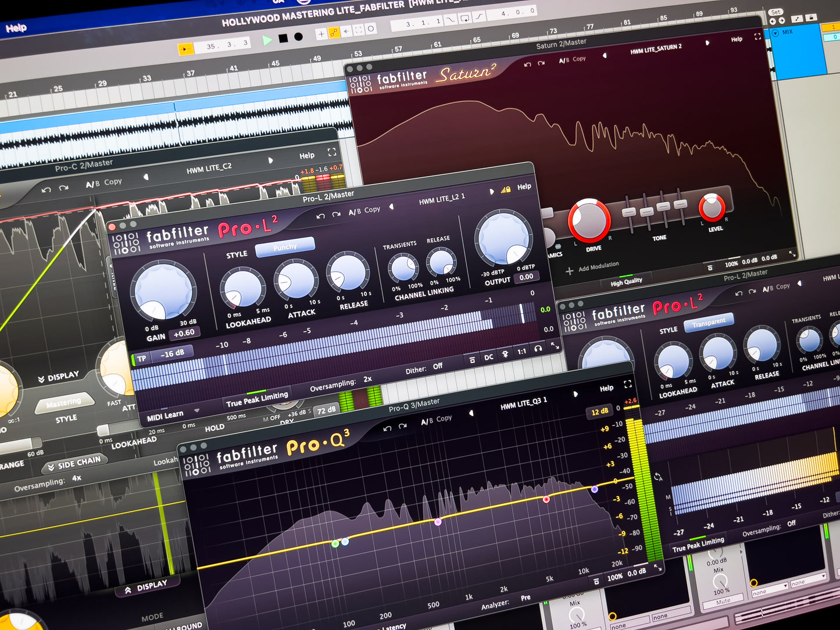Open Help in the Pro-C 2 window
The height and width of the screenshot is (630, 840).
click(307, 155)
